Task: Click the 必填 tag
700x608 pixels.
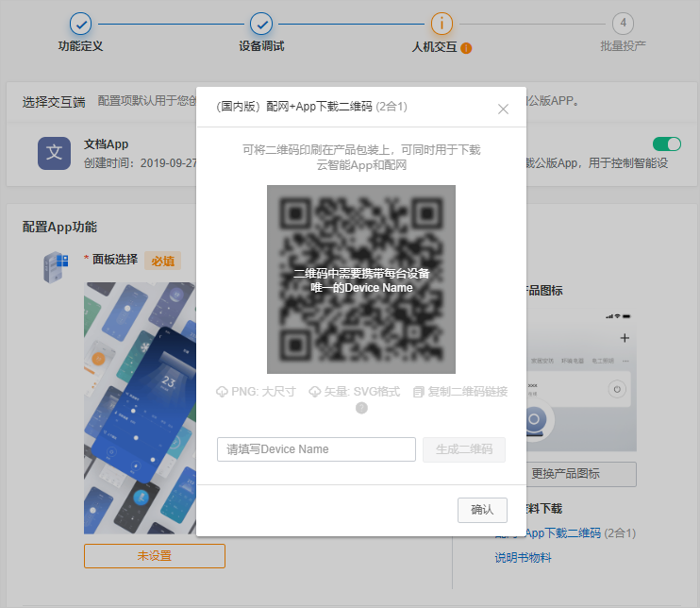Action: (162, 261)
